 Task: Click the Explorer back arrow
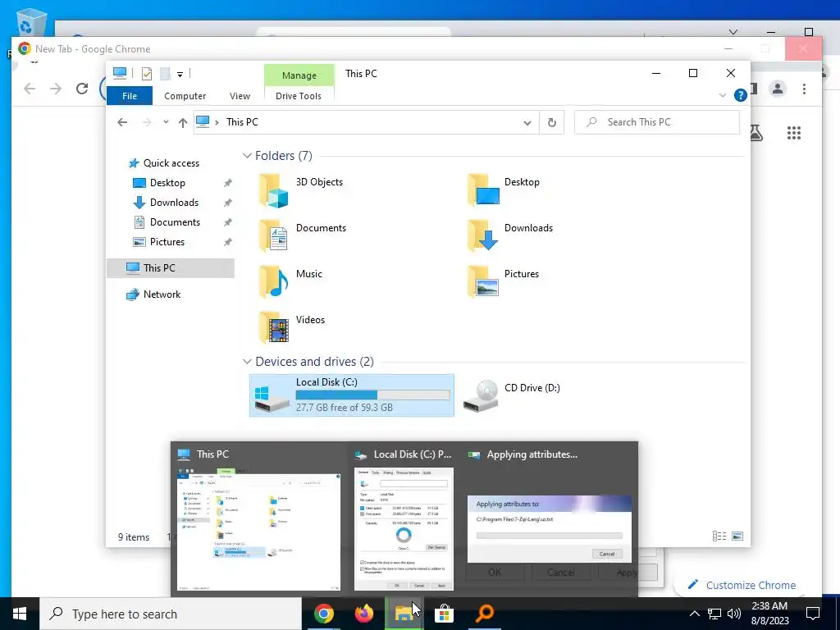tap(122, 122)
